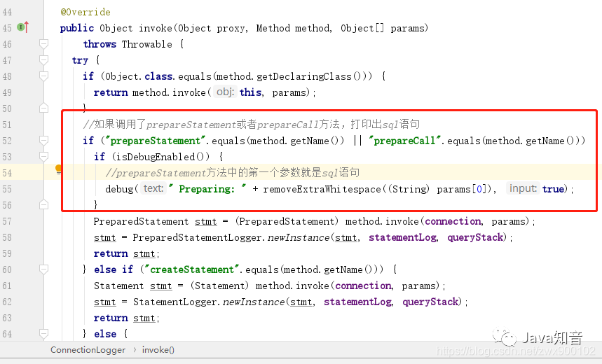This screenshot has height=364, width=602.
Task: Click the "prepareStatement" string literal on line 52
Action: coord(155,141)
